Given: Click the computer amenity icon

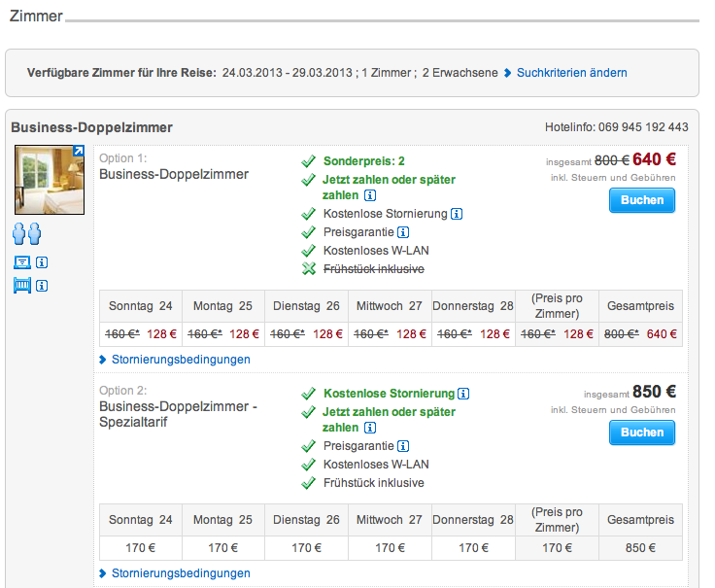Looking at the screenshot, I should click(22, 262).
